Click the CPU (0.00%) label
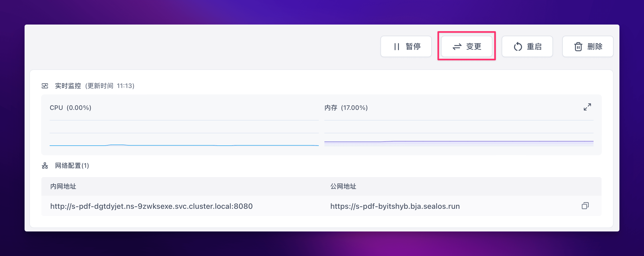 (70, 108)
